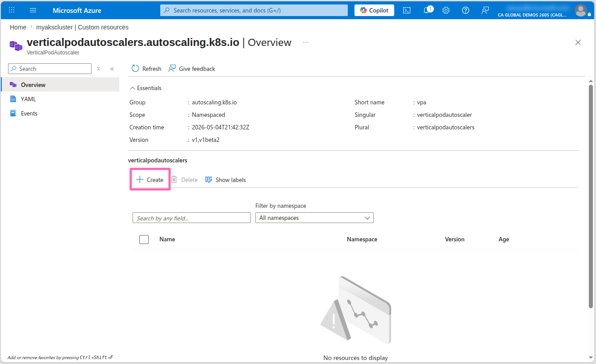
Task: Open the hamburger portal menu
Action: pos(33,10)
